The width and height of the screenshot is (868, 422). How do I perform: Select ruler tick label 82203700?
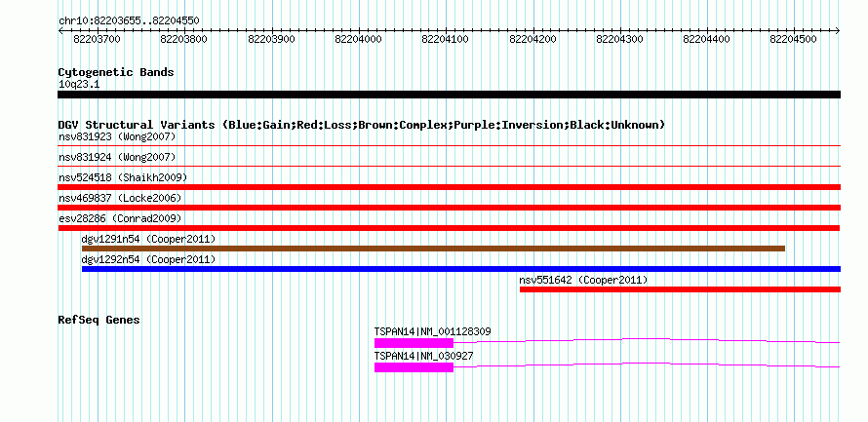[x=97, y=39]
